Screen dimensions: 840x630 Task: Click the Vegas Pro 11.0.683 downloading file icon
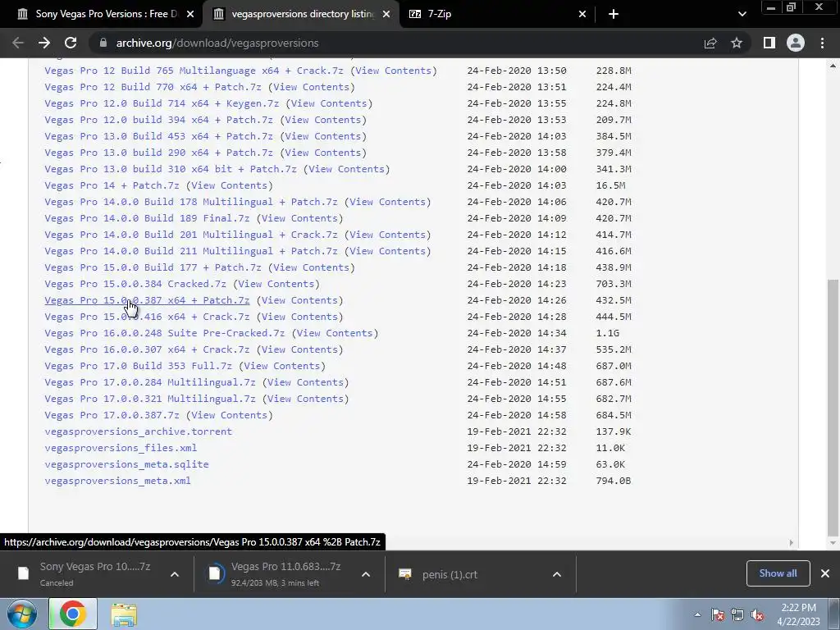click(215, 573)
